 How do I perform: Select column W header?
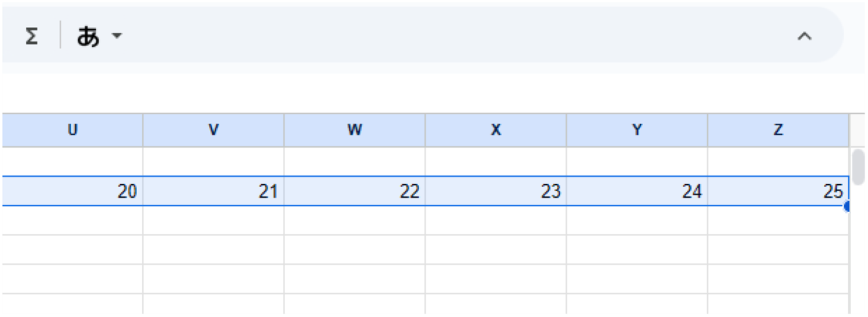coord(355,131)
